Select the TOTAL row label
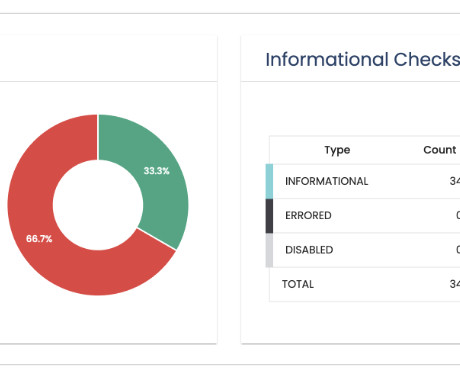 click(298, 284)
